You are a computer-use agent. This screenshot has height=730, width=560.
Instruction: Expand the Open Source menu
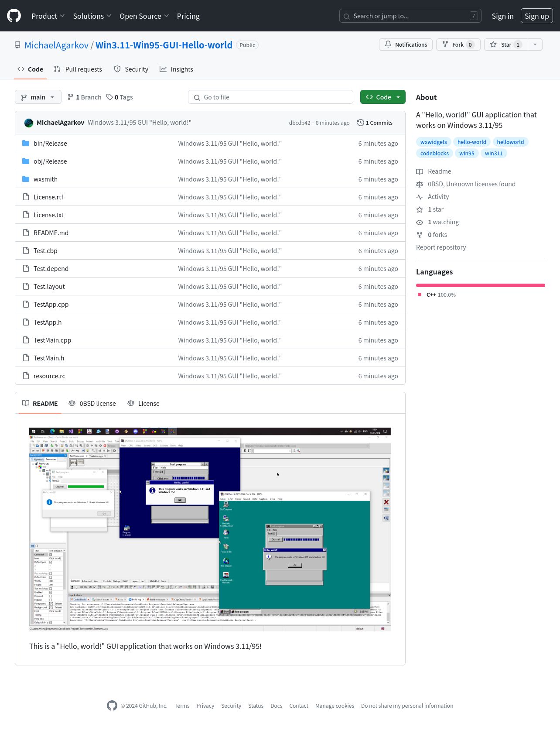(x=144, y=16)
